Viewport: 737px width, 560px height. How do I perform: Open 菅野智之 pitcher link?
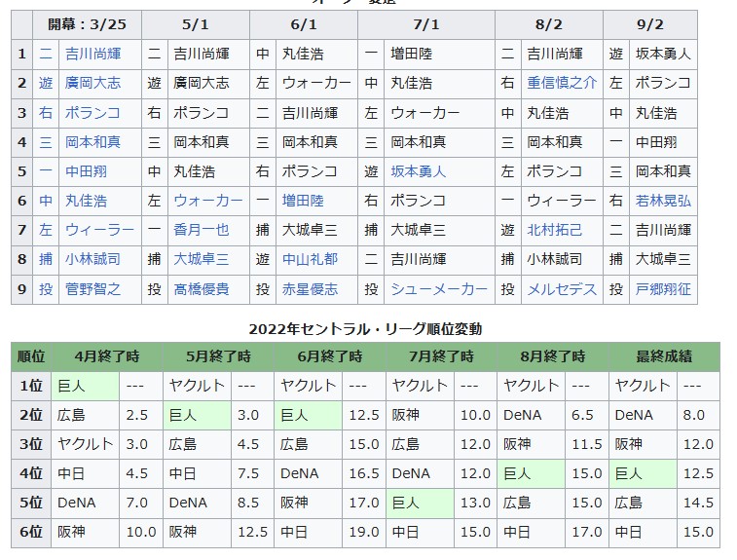point(93,288)
